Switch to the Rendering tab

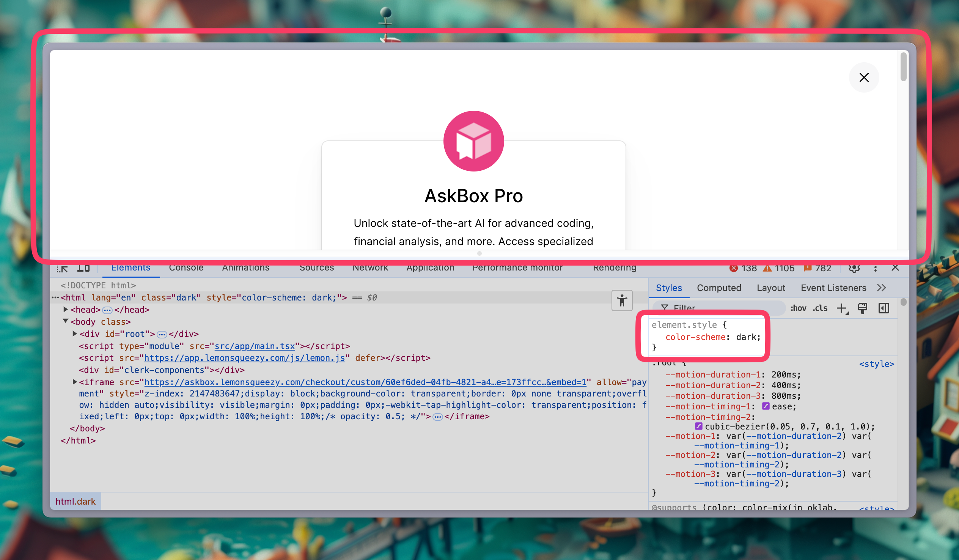[614, 267]
